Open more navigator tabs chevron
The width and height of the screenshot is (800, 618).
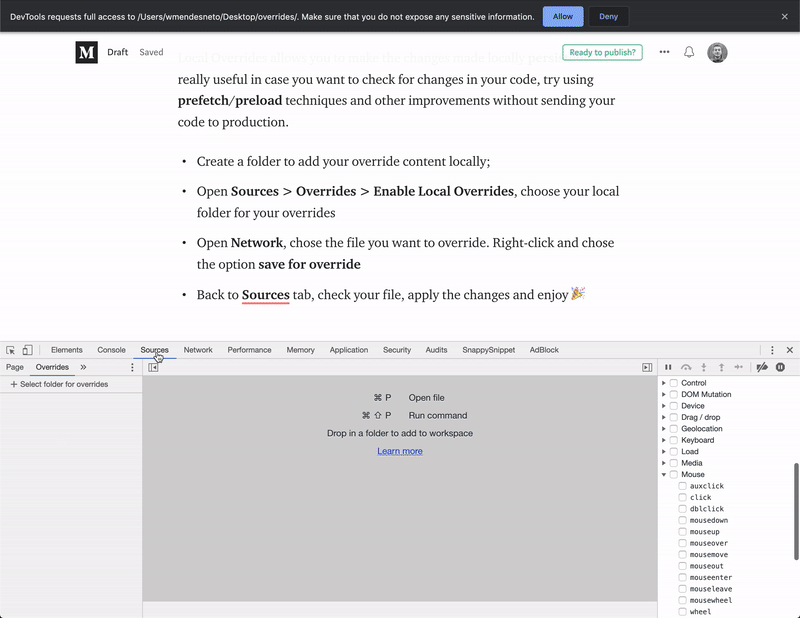pos(83,367)
